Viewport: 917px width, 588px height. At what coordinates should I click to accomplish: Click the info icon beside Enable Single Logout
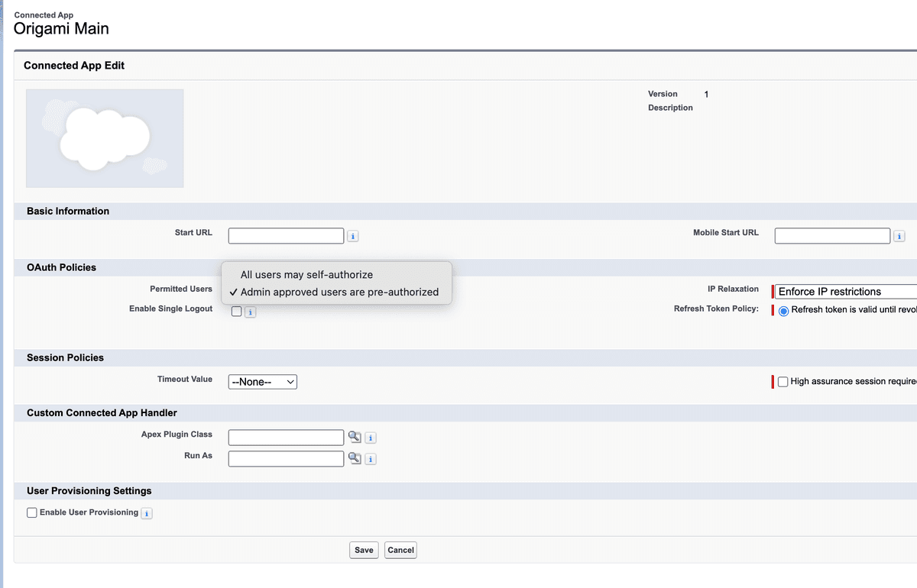click(x=250, y=312)
